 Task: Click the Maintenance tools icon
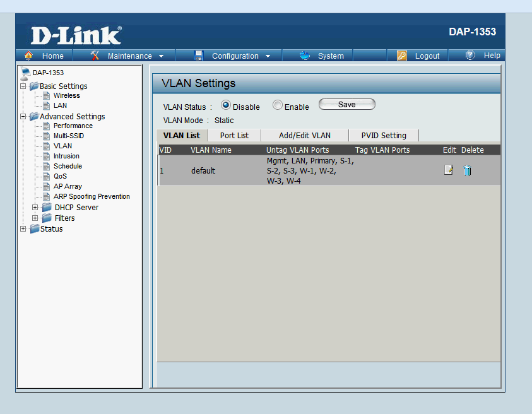point(95,56)
